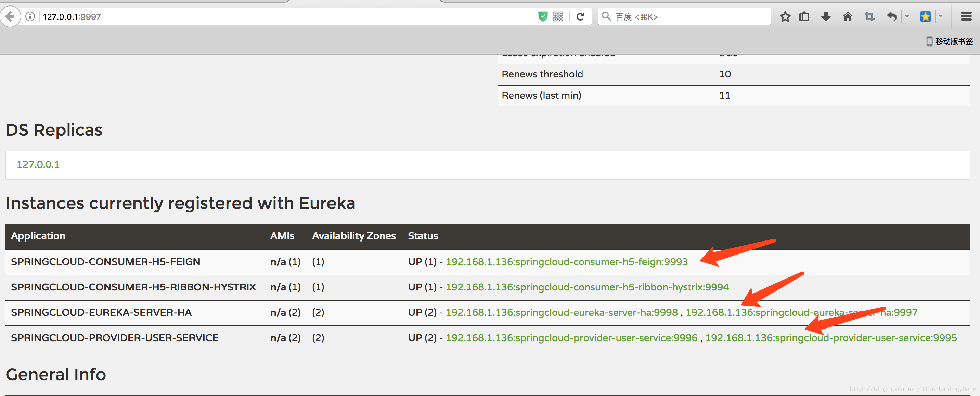This screenshot has height=396, width=980.
Task: Click the AMIs column header
Action: (282, 236)
